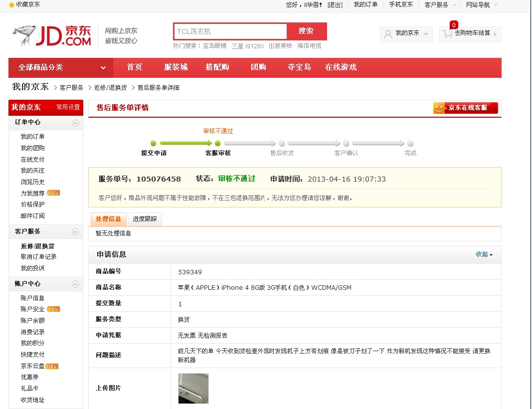Open the shopping cart icon
Viewport: 532px width, 409px height.
[447, 34]
